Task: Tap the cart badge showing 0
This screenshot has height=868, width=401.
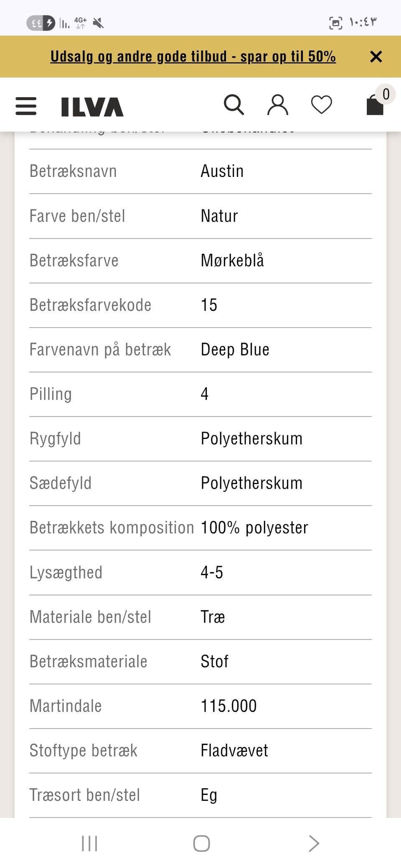Action: (386, 94)
